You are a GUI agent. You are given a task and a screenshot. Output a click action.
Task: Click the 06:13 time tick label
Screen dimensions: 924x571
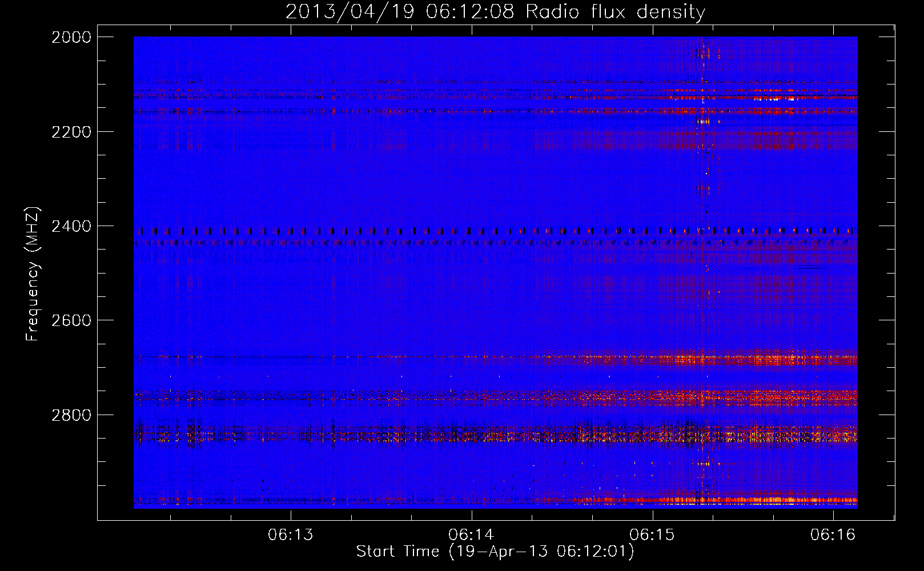pos(291,534)
